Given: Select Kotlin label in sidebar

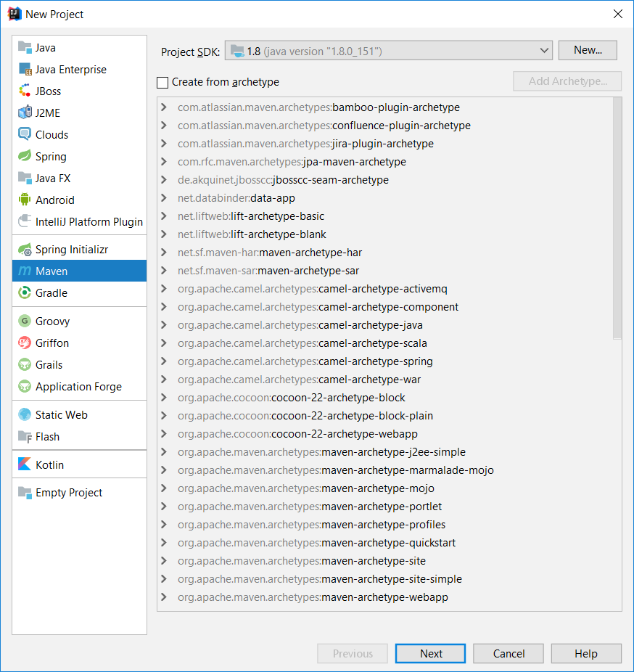Looking at the screenshot, I should point(50,464).
